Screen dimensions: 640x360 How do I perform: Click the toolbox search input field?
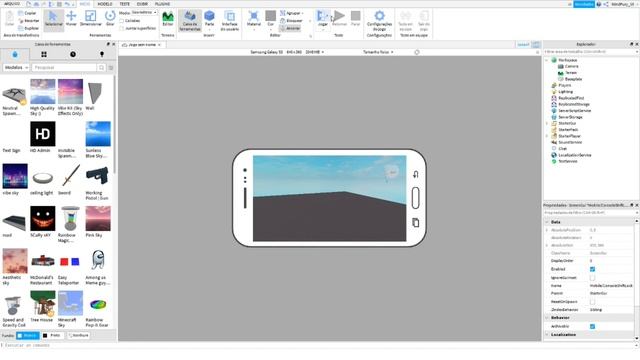[64, 67]
